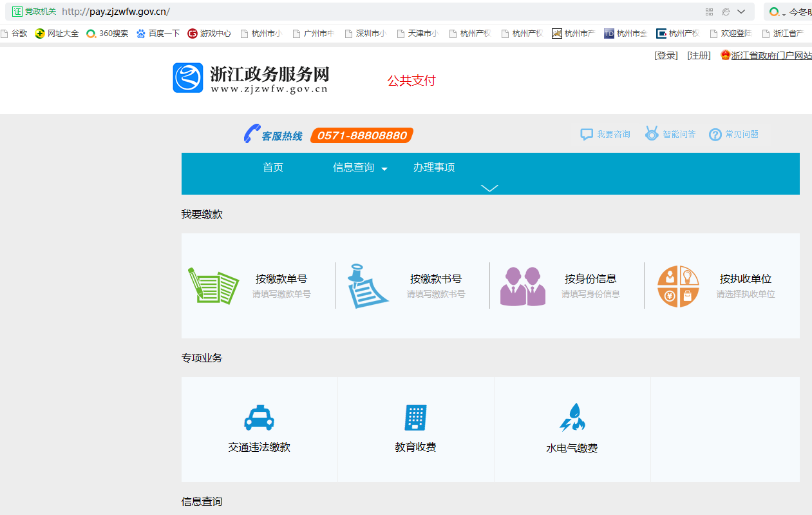
Task: Click the national emblem icon beside 浙江省政府门户网站
Action: [x=726, y=55]
